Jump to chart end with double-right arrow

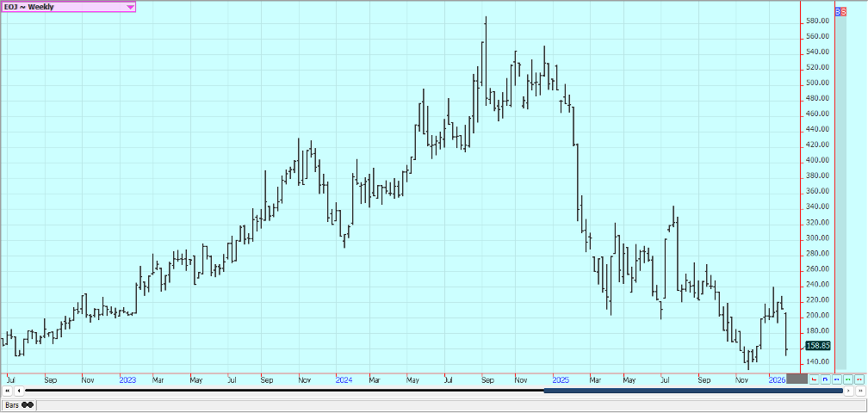tap(859, 391)
